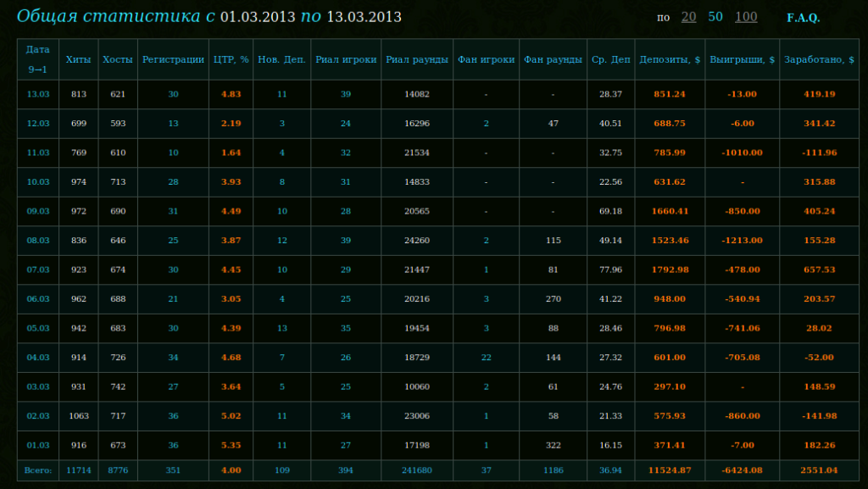This screenshot has width=868, height=489.
Task: Click earned value -111.96
Action: tap(820, 153)
